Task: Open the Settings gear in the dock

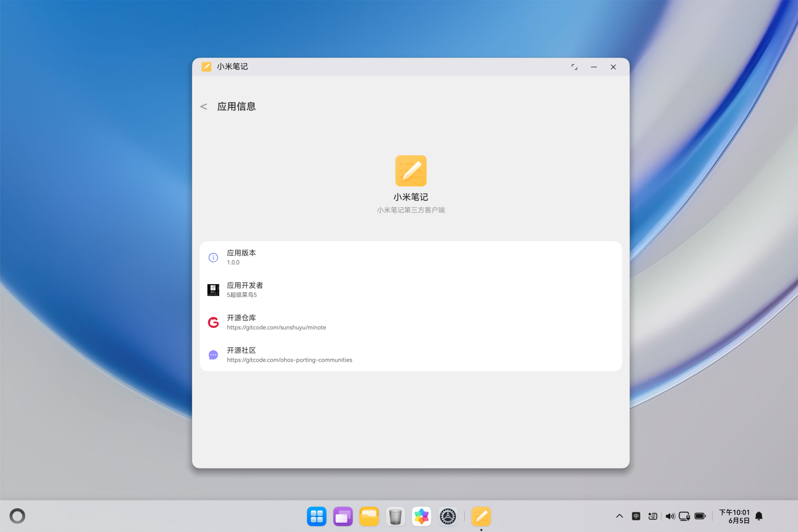Action: coord(448,516)
